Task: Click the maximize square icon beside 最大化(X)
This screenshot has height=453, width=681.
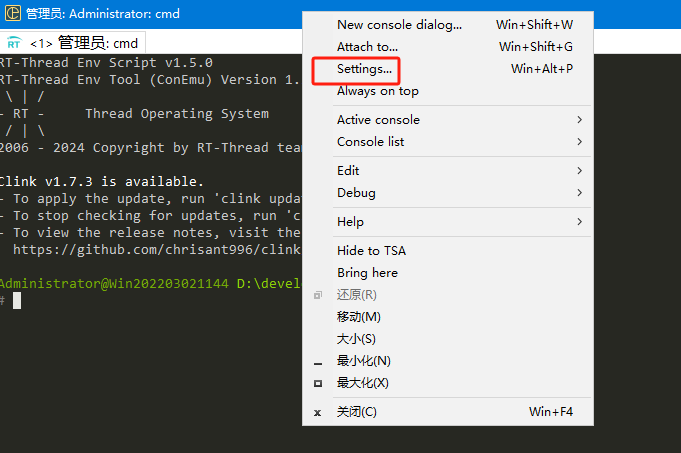Action: (x=318, y=384)
